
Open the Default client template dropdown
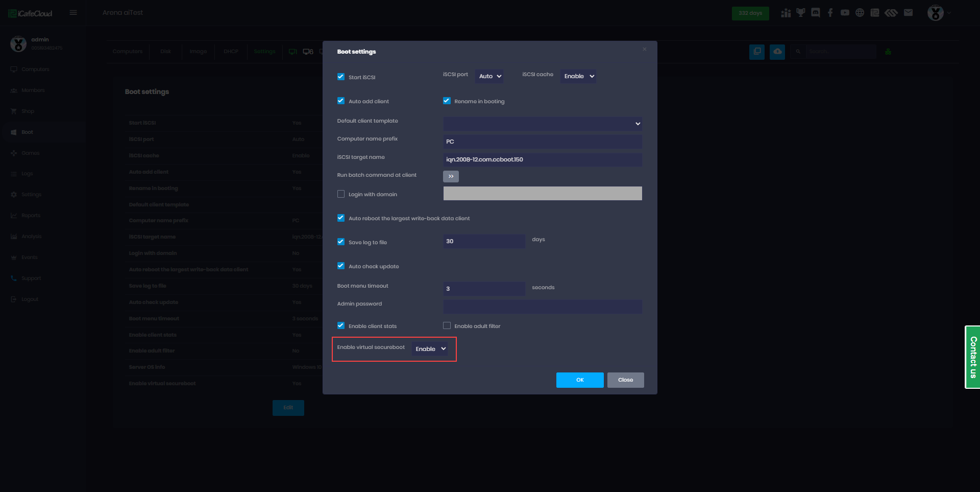[x=542, y=123]
